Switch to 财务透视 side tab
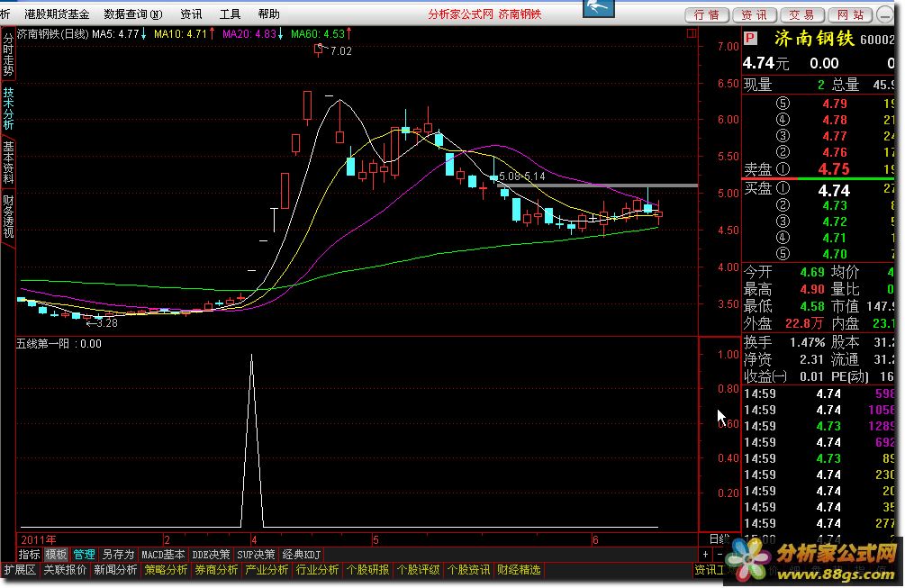This screenshot has height=588, width=905. tap(8, 216)
